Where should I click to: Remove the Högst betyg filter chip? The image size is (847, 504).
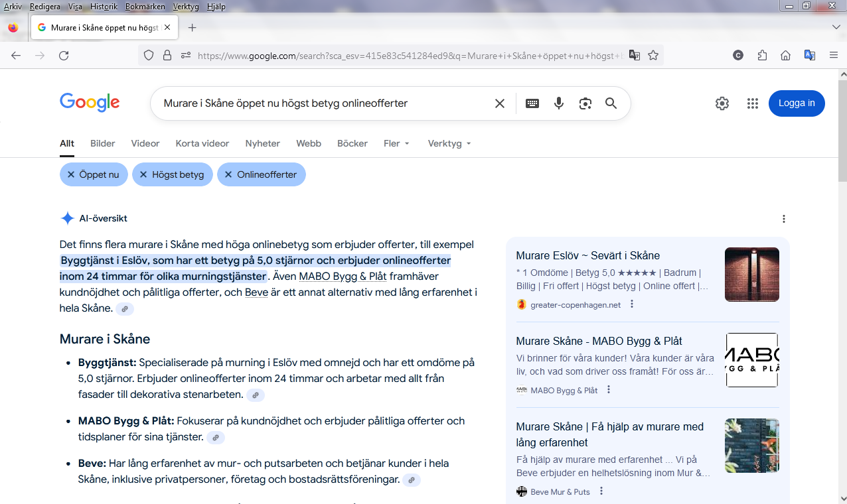pos(143,175)
